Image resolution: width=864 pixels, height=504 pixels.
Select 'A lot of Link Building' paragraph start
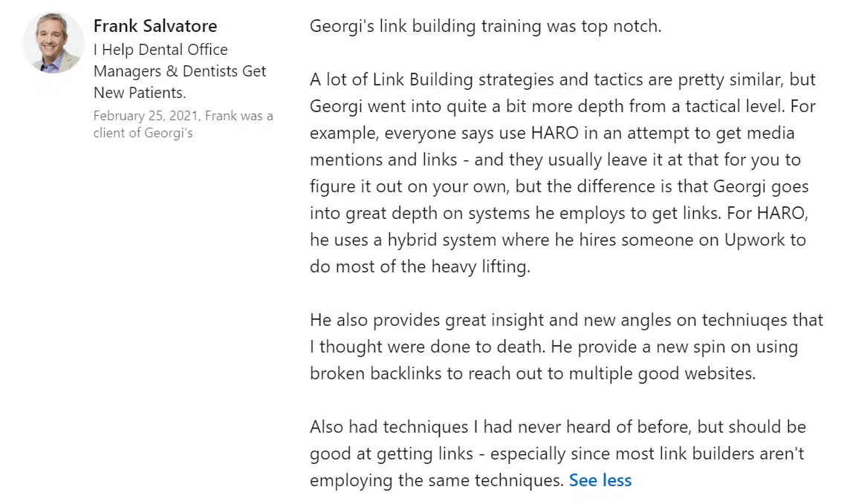click(x=392, y=80)
